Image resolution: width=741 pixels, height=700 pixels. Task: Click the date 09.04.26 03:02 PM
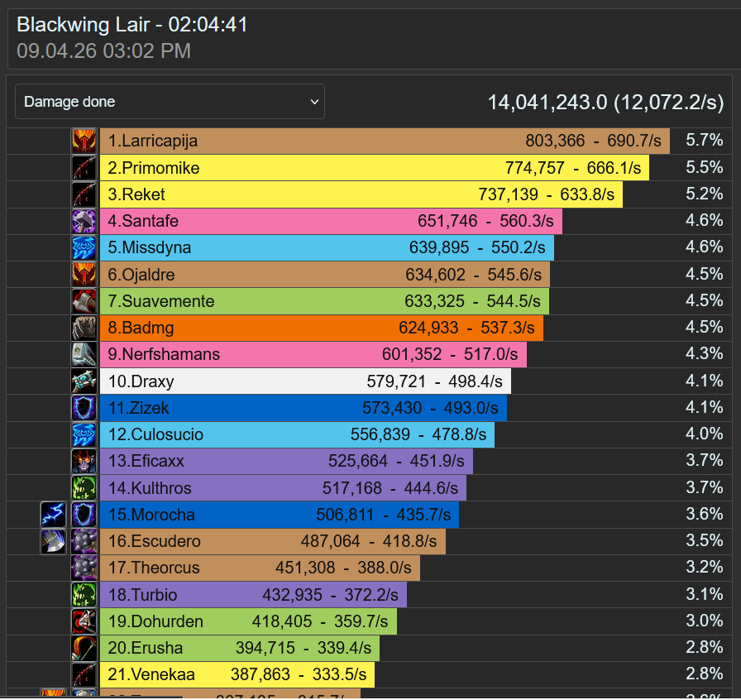click(103, 51)
